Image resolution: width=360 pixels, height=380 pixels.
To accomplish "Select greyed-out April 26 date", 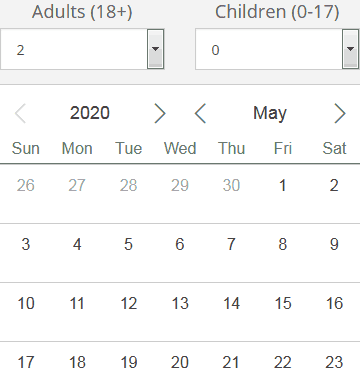I will point(26,185).
